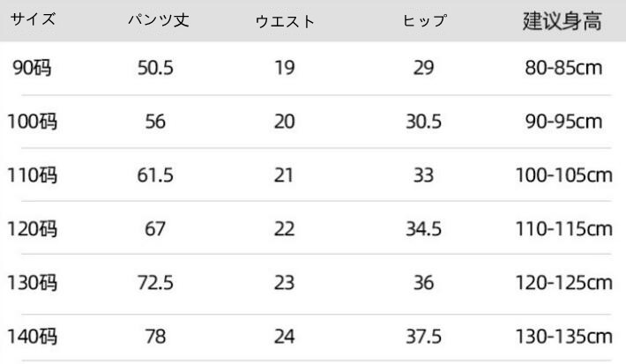The height and width of the screenshot is (364, 626).
Task: Select the 110码 size row label
Action: tap(33, 175)
